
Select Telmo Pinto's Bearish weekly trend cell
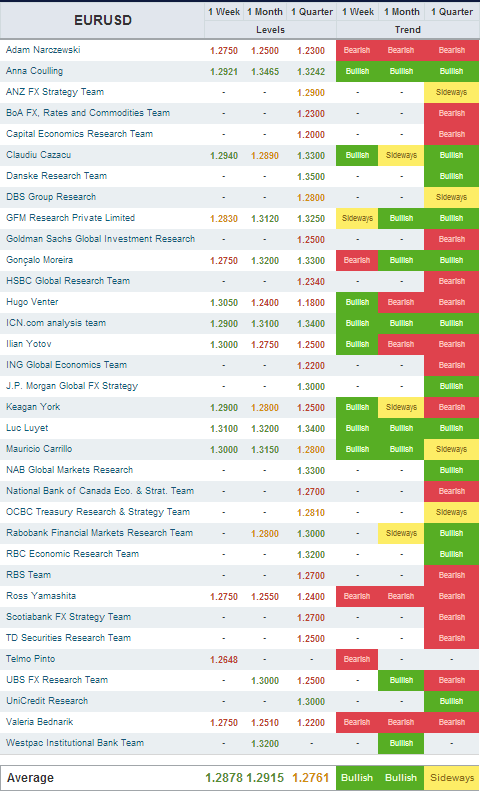click(x=357, y=659)
